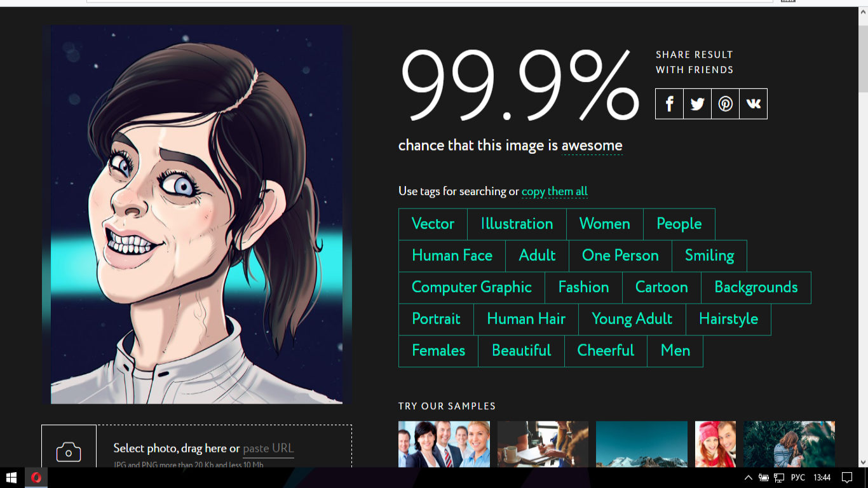Click the 'copy them all' link
The width and height of the screenshot is (868, 488).
click(x=555, y=191)
